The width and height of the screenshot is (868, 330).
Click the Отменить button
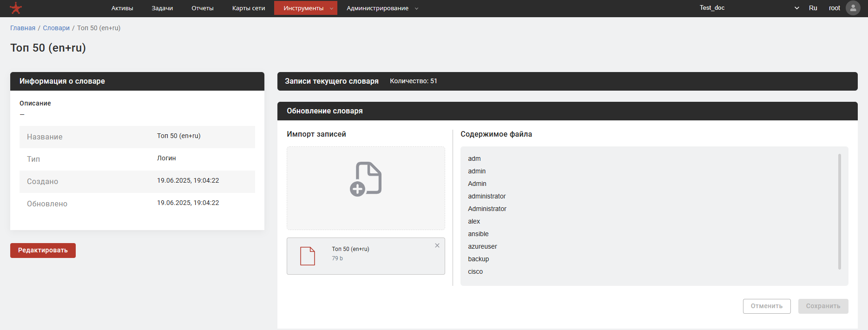coord(767,306)
